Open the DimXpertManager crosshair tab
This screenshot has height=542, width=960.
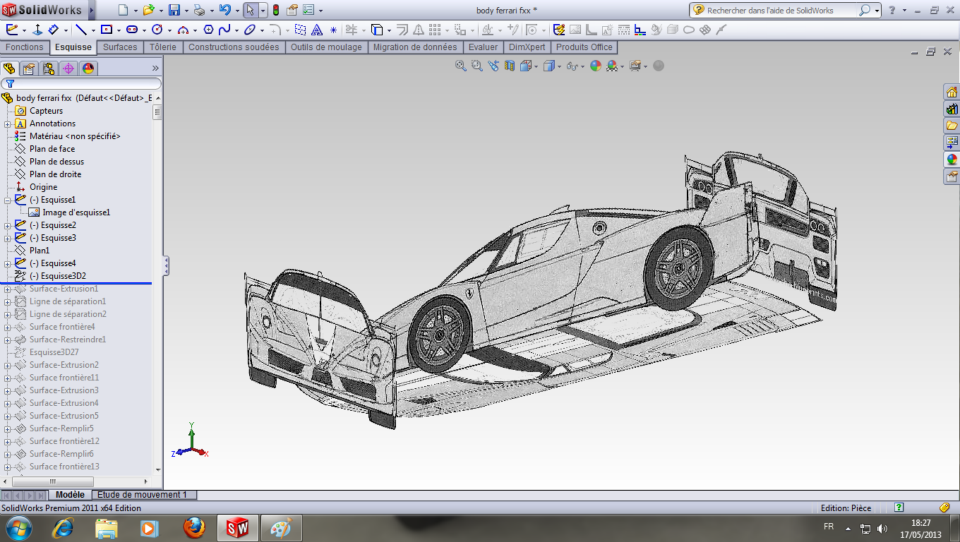[68, 68]
